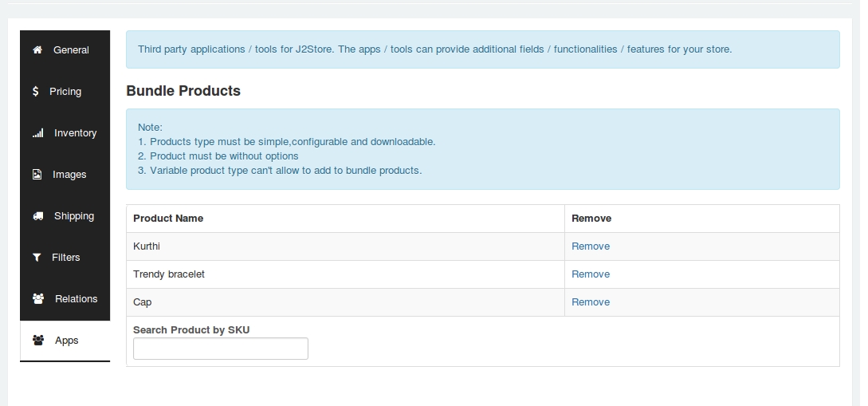Remove Kurthi from bundle products

coord(590,246)
